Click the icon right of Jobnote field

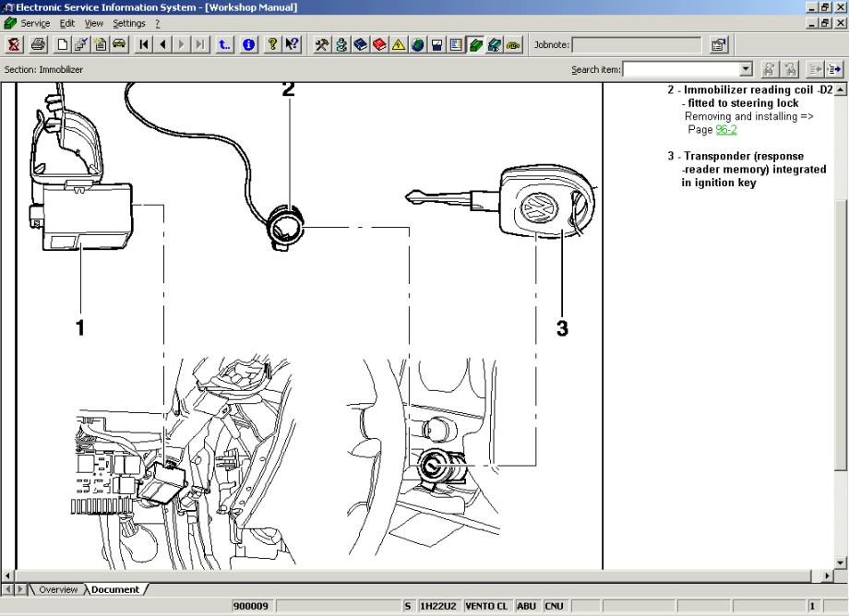[718, 44]
